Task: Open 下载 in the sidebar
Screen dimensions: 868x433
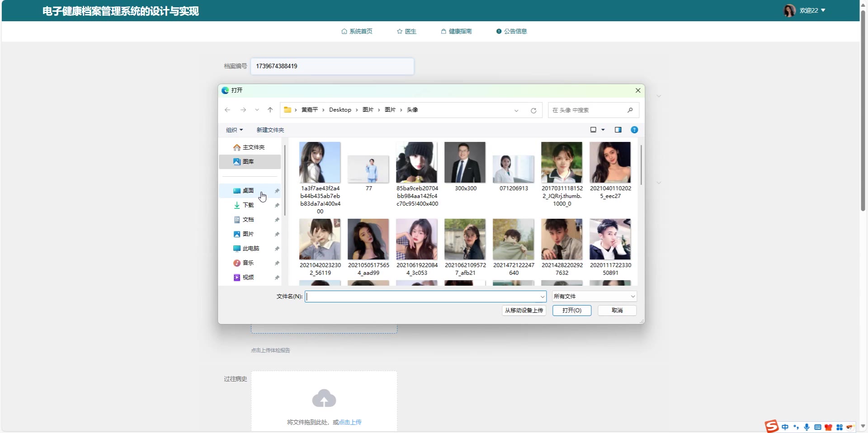Action: click(x=250, y=205)
